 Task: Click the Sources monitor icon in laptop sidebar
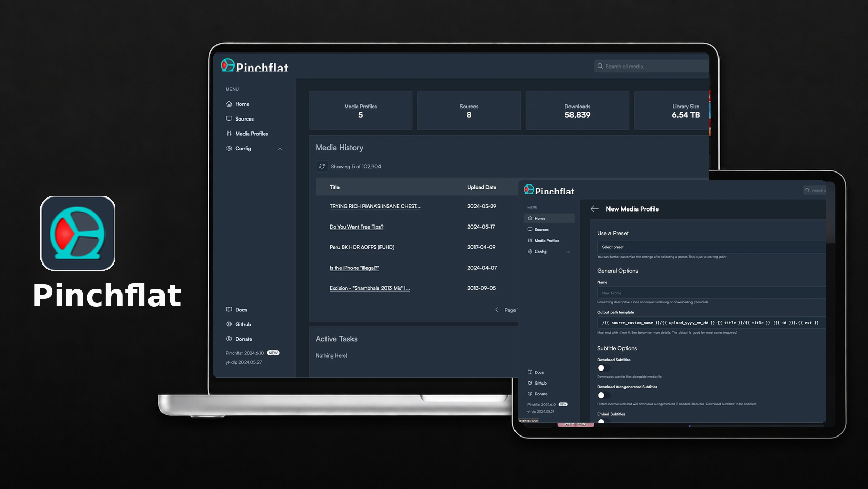pos(229,118)
